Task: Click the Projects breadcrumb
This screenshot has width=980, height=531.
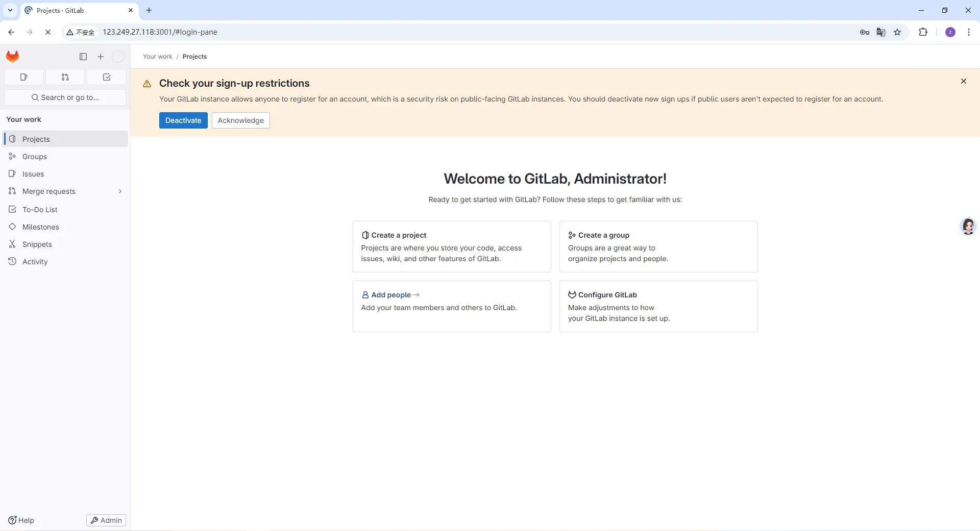Action: pos(194,57)
